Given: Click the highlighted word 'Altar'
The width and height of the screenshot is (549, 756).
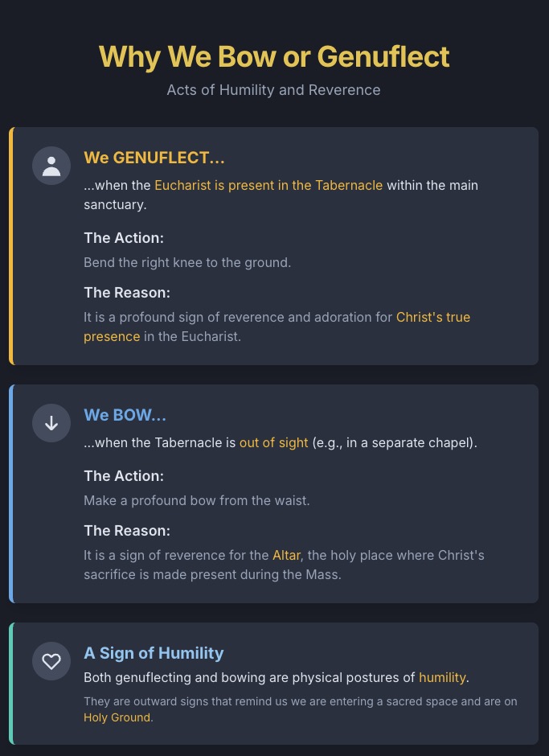Looking at the screenshot, I should [286, 555].
